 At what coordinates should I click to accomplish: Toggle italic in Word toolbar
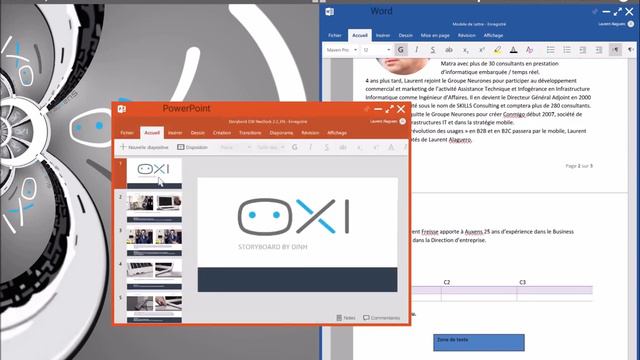pyautogui.click(x=416, y=50)
